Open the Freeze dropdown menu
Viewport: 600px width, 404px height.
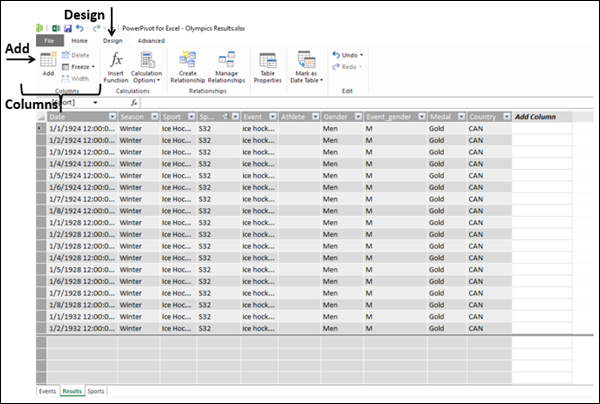point(81,66)
